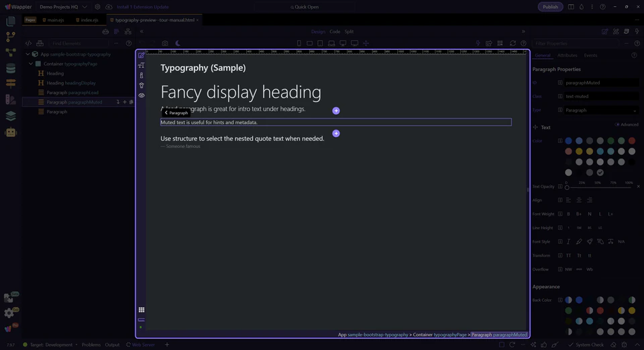Collapse the Container typographyPage tree node
The image size is (644, 350).
31,64
